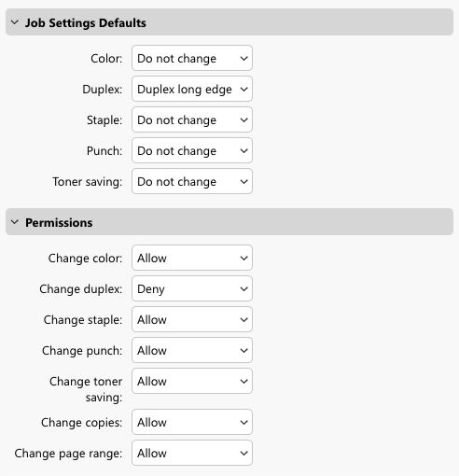The width and height of the screenshot is (459, 476).
Task: Open the Punch default dropdown
Action: click(192, 150)
